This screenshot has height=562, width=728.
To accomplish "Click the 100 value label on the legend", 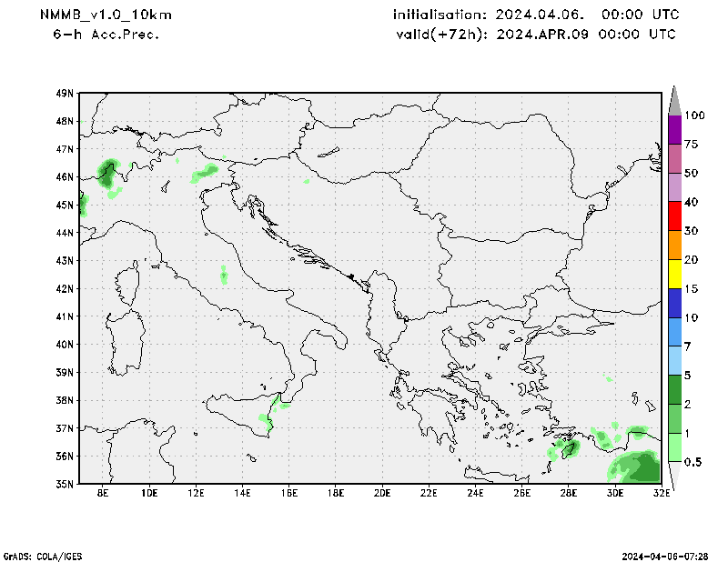I will (x=696, y=115).
